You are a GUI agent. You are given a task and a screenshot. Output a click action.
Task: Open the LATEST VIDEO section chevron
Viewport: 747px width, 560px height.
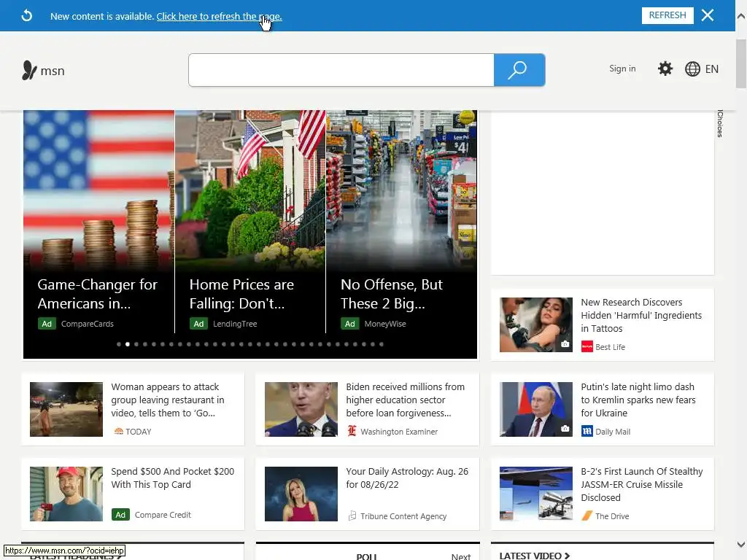[x=566, y=556]
